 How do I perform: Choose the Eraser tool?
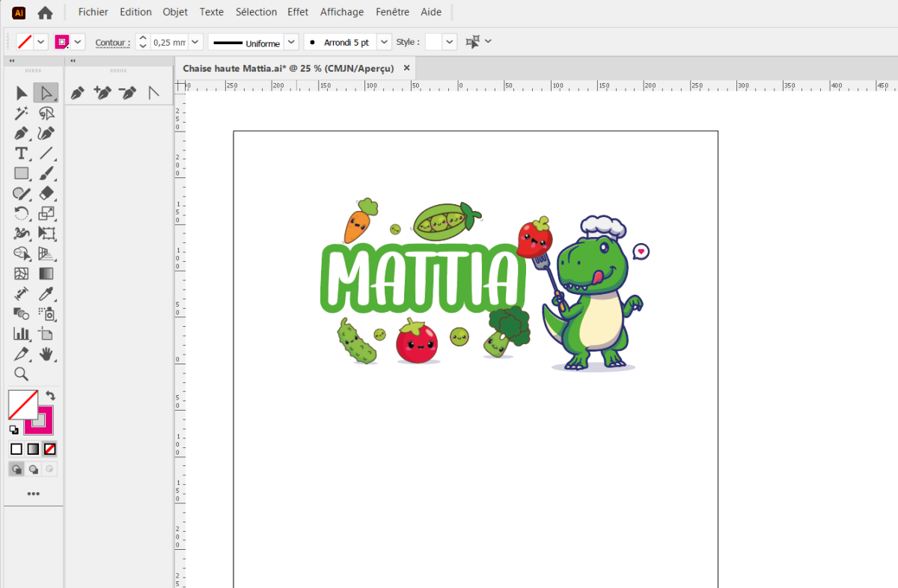tap(46, 194)
